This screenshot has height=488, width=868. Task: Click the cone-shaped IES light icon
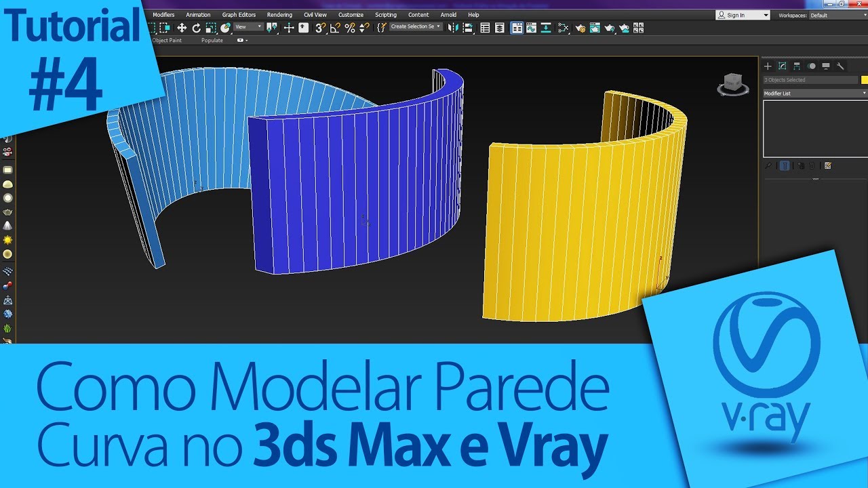click(7, 226)
